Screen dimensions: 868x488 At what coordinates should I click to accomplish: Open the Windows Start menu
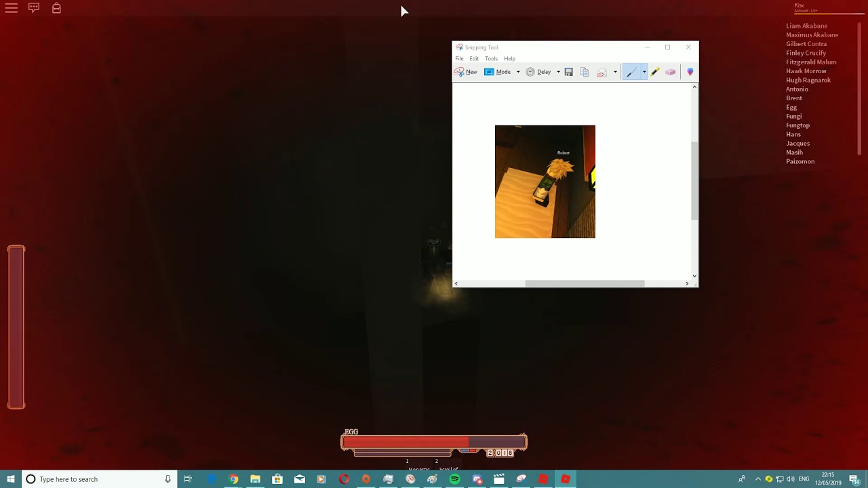(11, 479)
